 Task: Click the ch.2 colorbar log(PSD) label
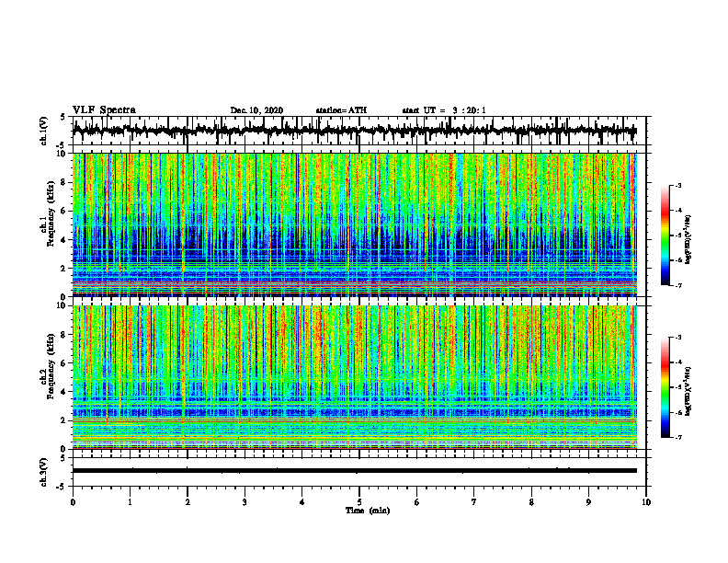[x=688, y=391]
